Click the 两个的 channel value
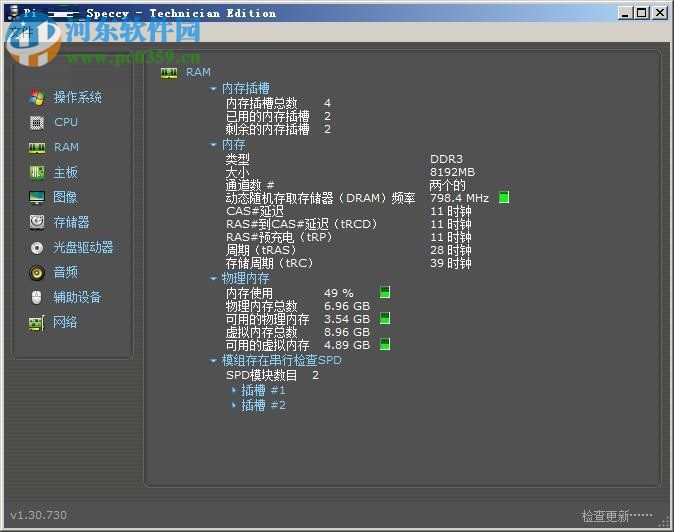 point(447,185)
